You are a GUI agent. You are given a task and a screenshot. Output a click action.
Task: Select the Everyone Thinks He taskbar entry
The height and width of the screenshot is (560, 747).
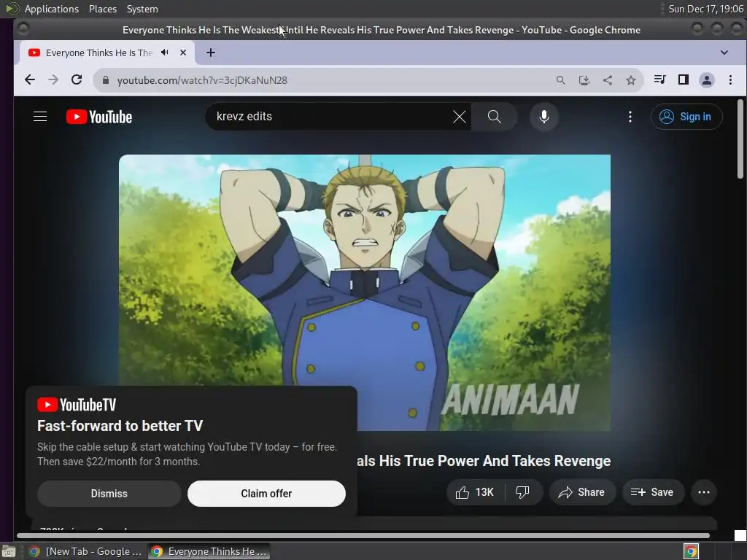coord(209,551)
